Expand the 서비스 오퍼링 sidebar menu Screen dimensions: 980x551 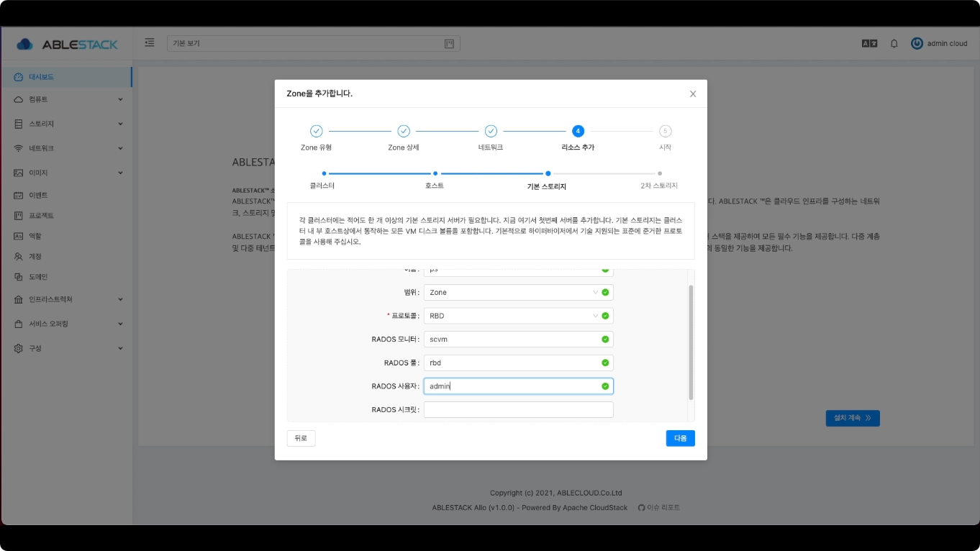click(66, 324)
